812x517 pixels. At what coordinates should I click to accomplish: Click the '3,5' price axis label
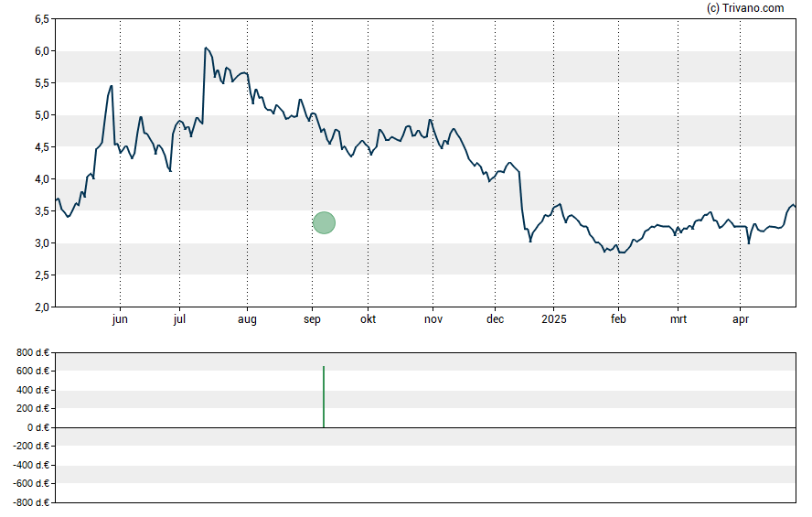42,211
